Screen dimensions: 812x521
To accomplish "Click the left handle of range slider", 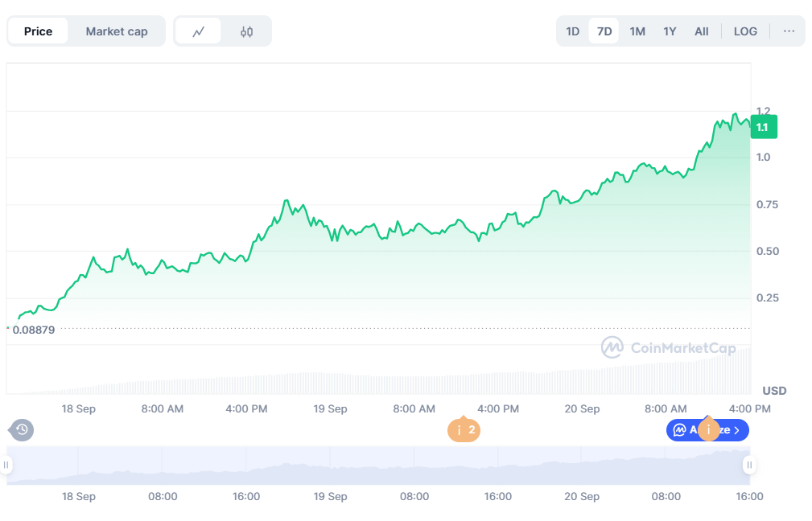I will 6,465.
